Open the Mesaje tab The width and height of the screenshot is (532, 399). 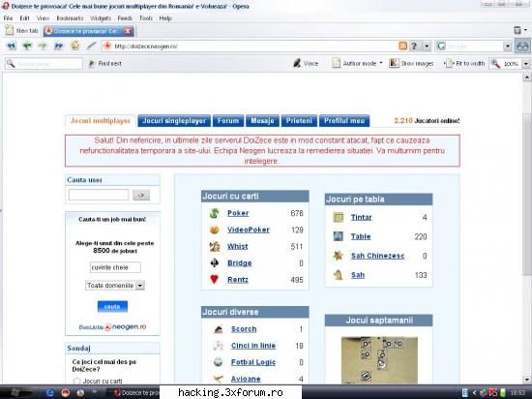point(262,120)
